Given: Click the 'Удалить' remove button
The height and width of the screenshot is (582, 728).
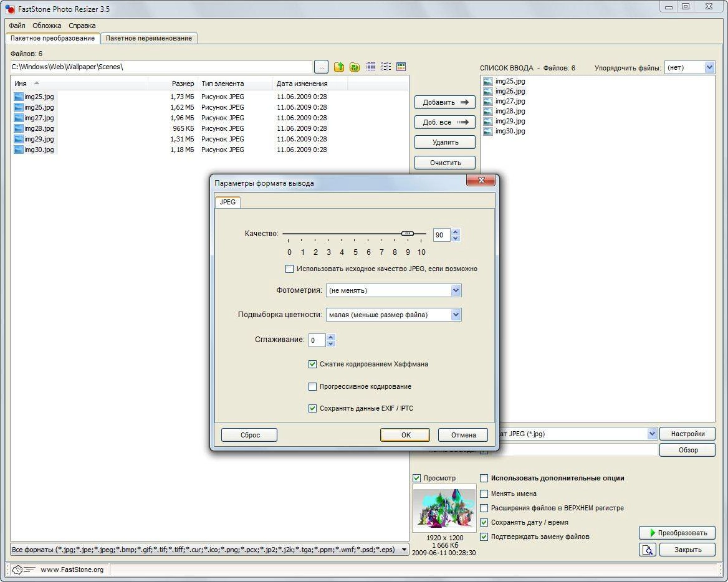Looking at the screenshot, I should tap(445, 142).
